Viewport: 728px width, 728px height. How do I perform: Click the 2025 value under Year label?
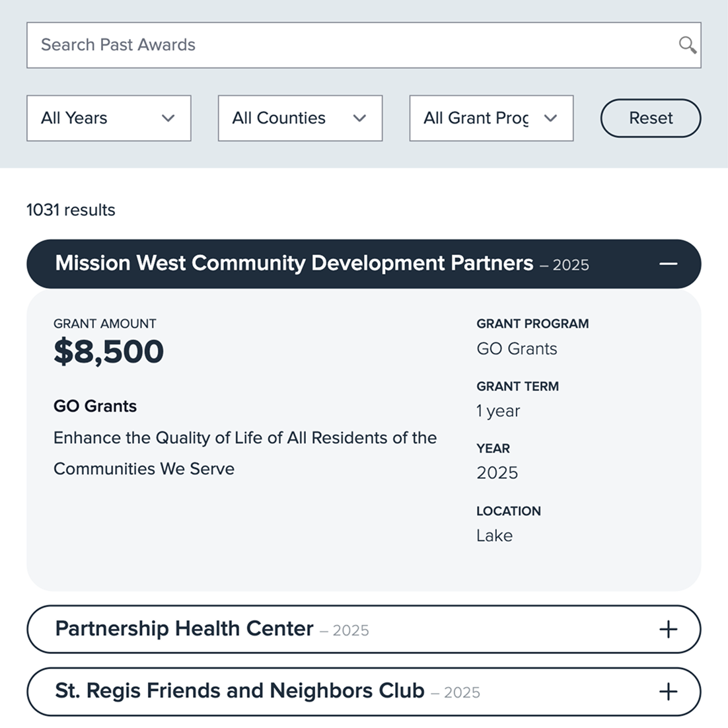click(497, 473)
